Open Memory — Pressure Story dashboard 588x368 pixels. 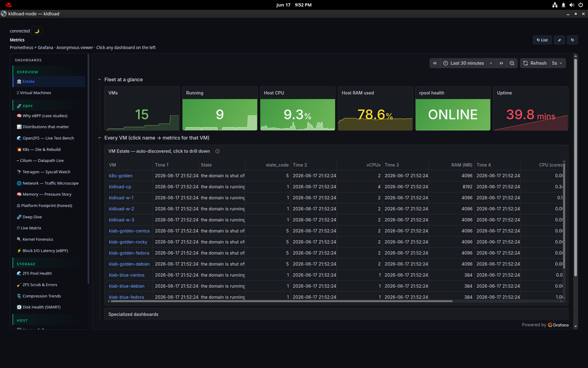49,194
